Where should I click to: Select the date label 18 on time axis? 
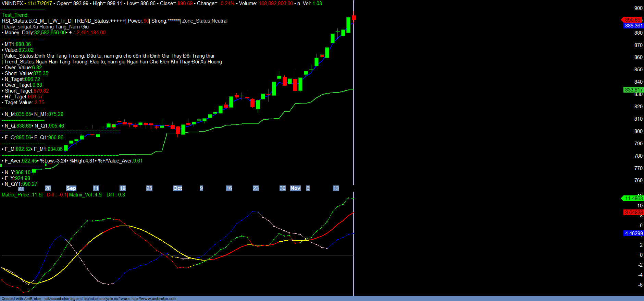[x=123, y=188]
